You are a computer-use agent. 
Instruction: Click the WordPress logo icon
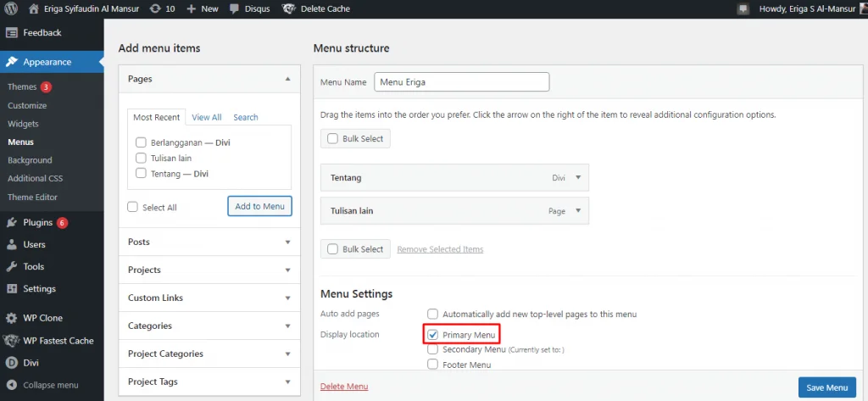(10, 8)
